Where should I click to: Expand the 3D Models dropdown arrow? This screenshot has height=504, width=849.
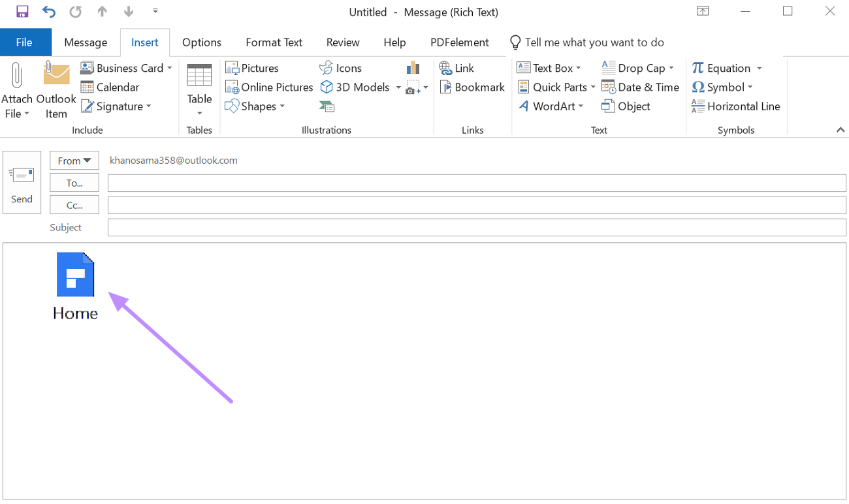[398, 87]
